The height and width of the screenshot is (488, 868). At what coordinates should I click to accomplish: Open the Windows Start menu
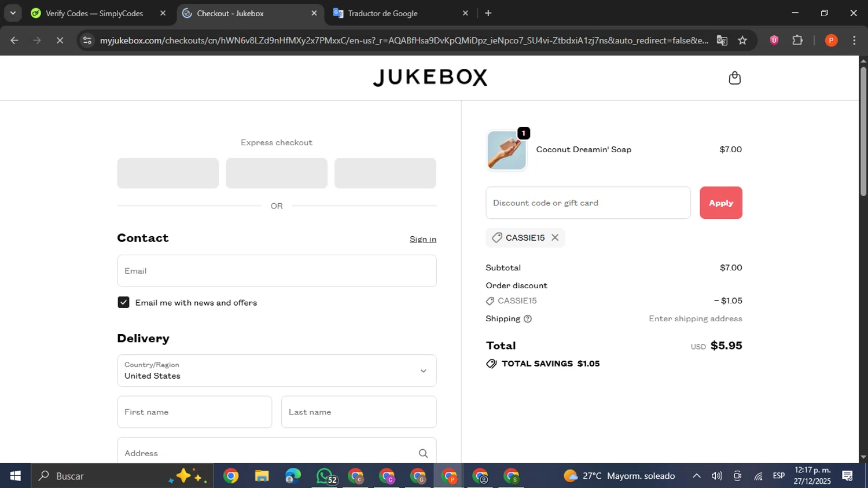tap(15, 476)
